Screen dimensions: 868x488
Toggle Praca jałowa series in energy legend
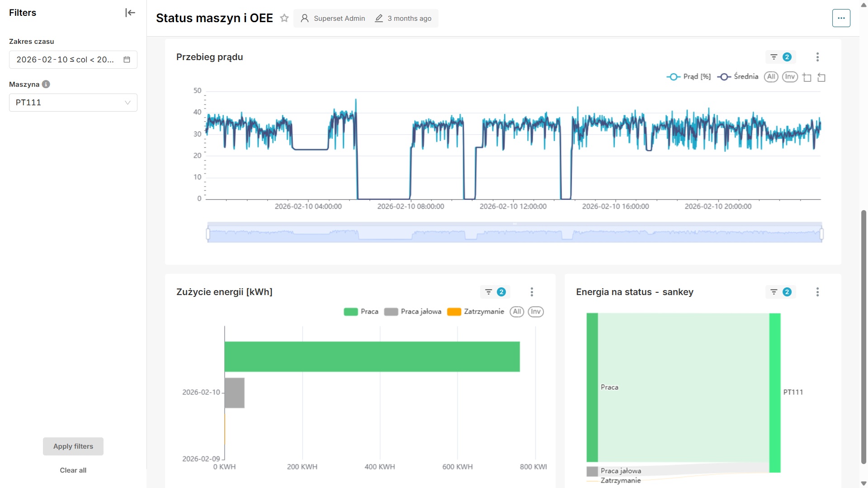pos(412,312)
